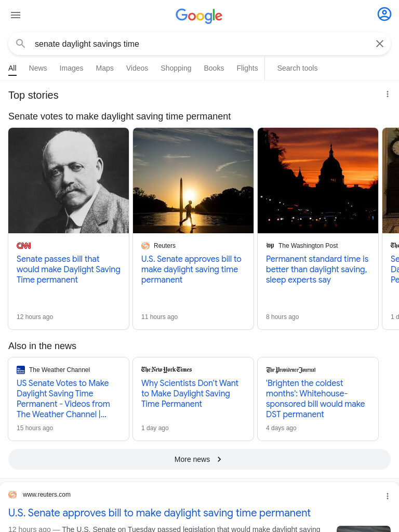Open main Reuters result title link
The image size is (399, 532).
159,513
